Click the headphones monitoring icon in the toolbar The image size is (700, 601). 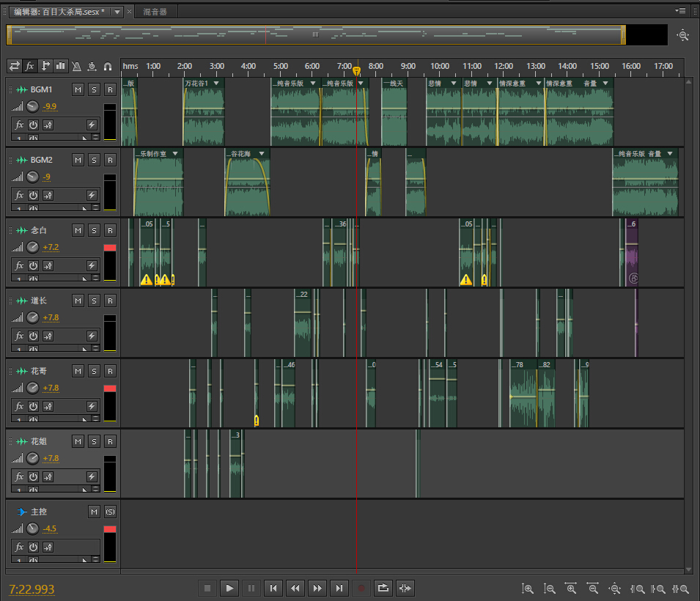coord(108,66)
